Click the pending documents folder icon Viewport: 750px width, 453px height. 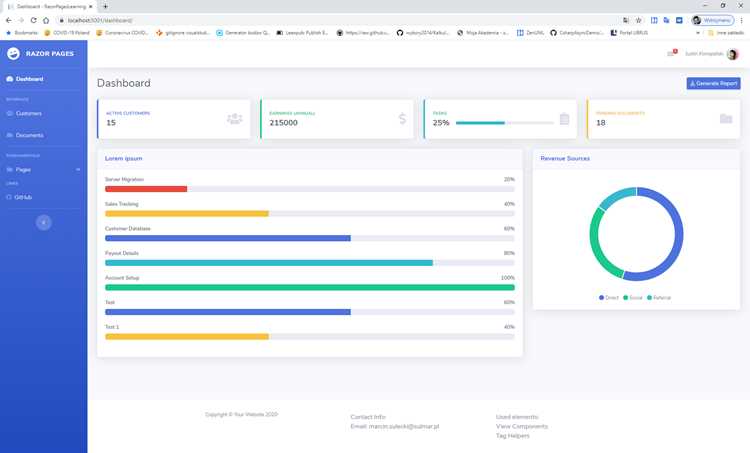(x=726, y=119)
